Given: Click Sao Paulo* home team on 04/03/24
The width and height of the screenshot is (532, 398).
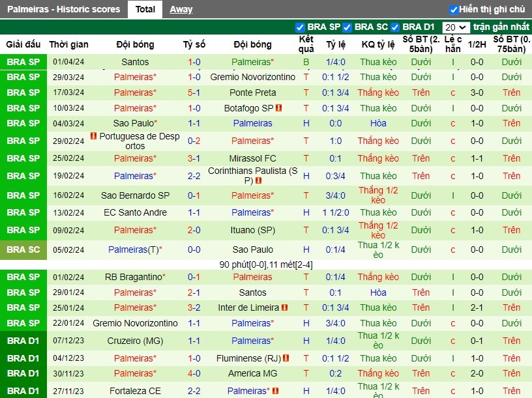Looking at the screenshot, I should click(x=135, y=123).
